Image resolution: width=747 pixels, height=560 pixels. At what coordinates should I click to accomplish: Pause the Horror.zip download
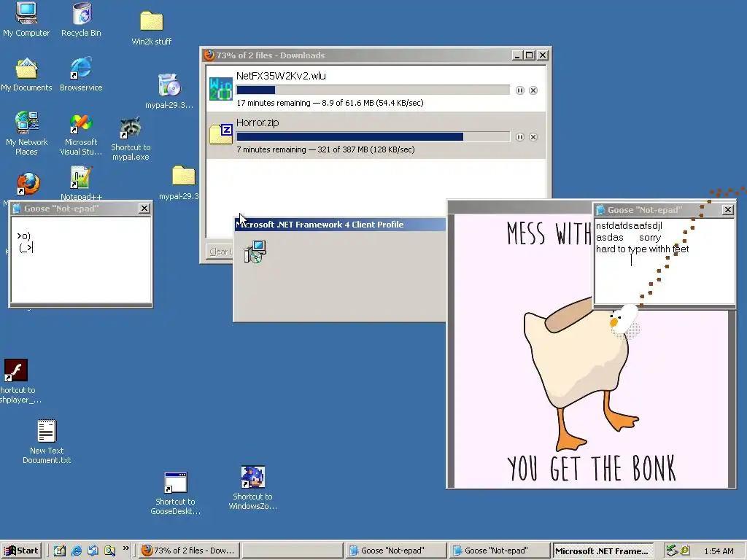(x=519, y=137)
